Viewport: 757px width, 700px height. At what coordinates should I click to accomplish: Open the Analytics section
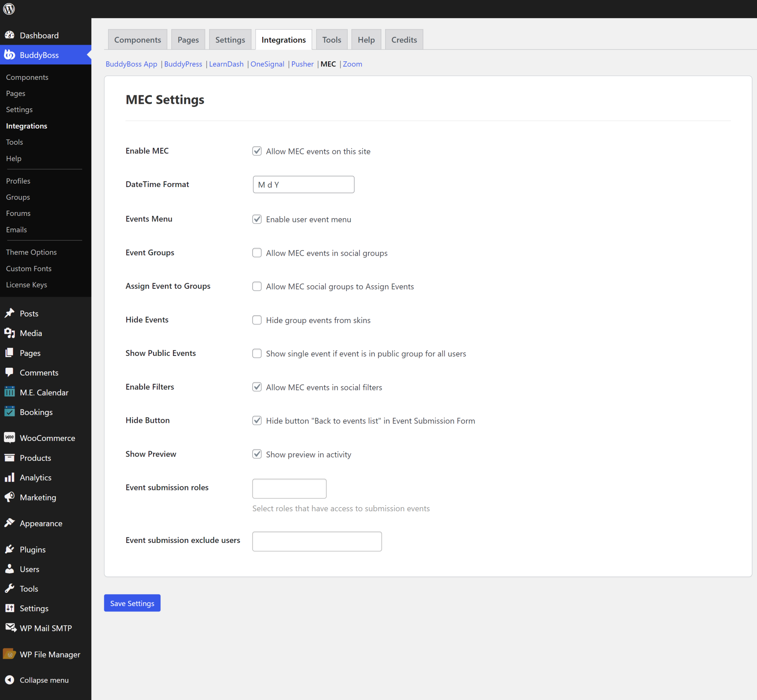tap(35, 477)
